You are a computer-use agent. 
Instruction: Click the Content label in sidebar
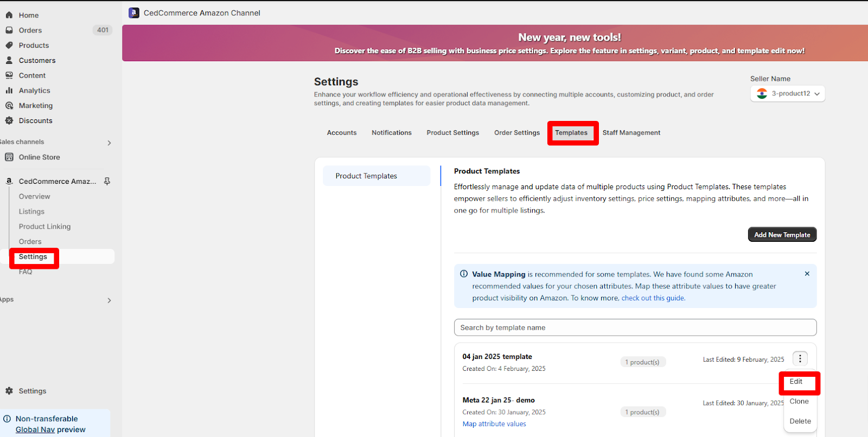(x=32, y=75)
